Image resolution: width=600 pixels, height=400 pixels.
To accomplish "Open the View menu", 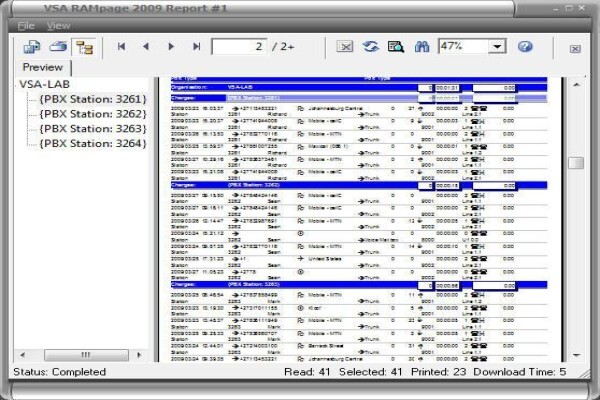I will (58, 26).
